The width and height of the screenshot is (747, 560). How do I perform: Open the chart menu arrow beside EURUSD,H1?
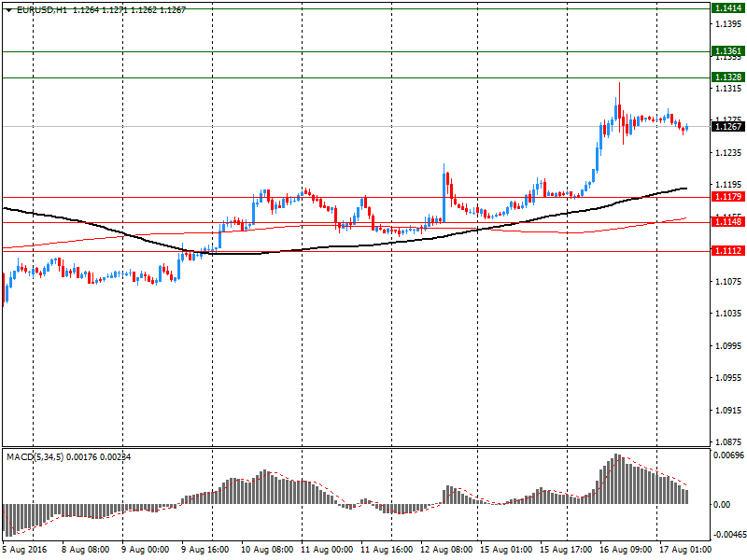pyautogui.click(x=8, y=10)
